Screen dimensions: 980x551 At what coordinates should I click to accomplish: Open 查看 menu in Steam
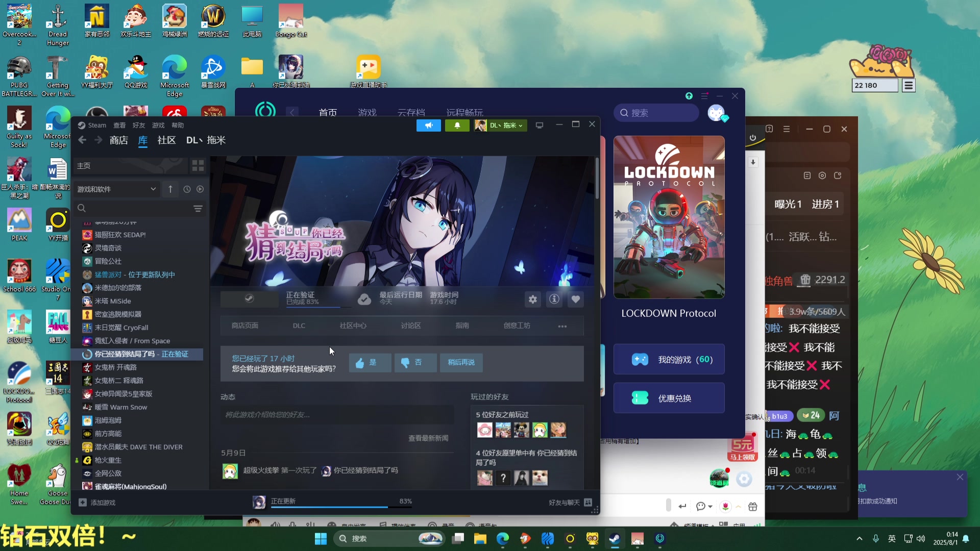(119, 126)
